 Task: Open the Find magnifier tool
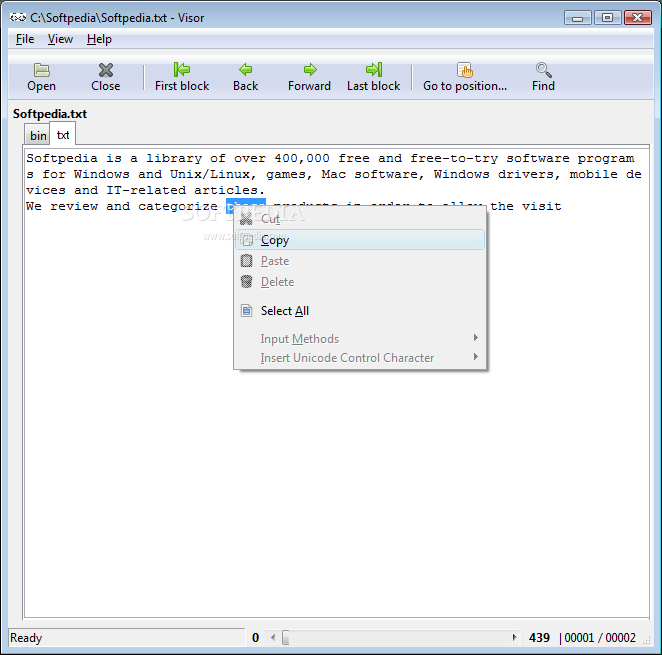(543, 77)
